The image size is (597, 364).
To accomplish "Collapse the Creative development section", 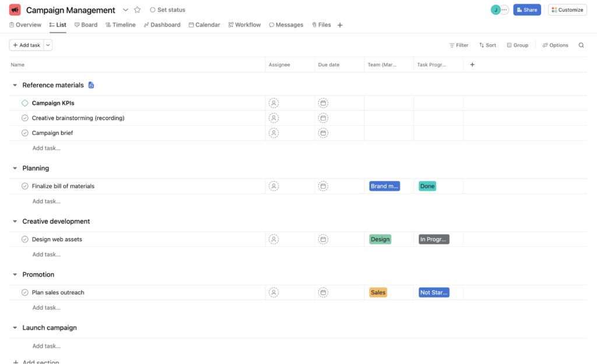I will pyautogui.click(x=15, y=221).
